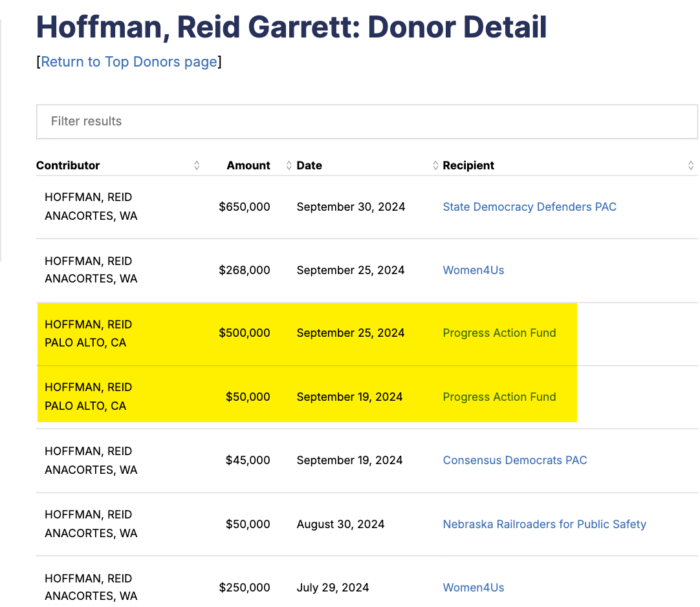Viewport: 700px width, 607px height.
Task: Click the sort arrows beside Recipient header
Action: (x=690, y=165)
